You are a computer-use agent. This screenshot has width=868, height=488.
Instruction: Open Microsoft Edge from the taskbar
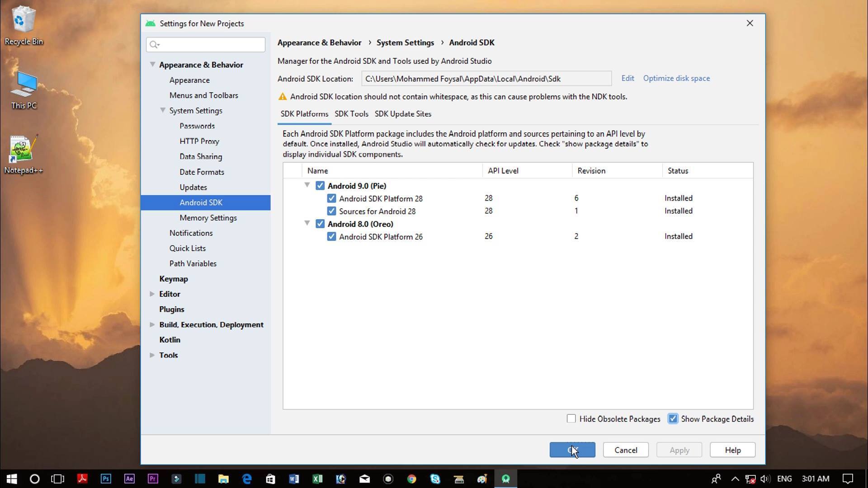pos(247,479)
